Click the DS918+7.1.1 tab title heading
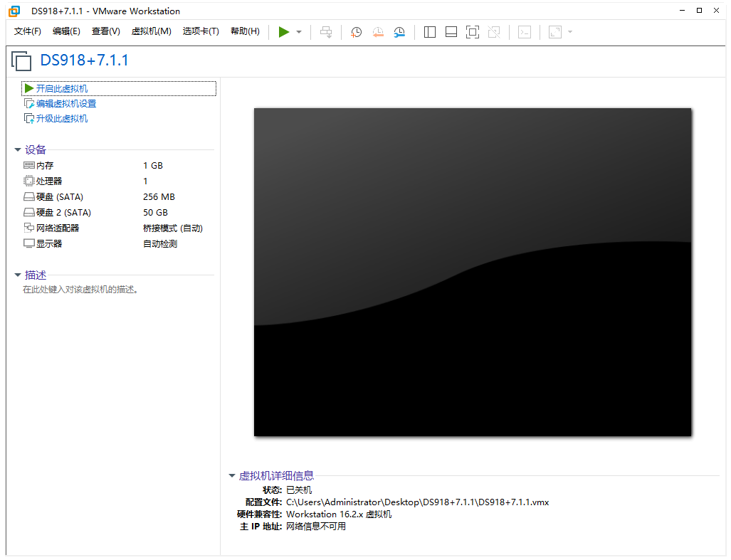 (84, 60)
